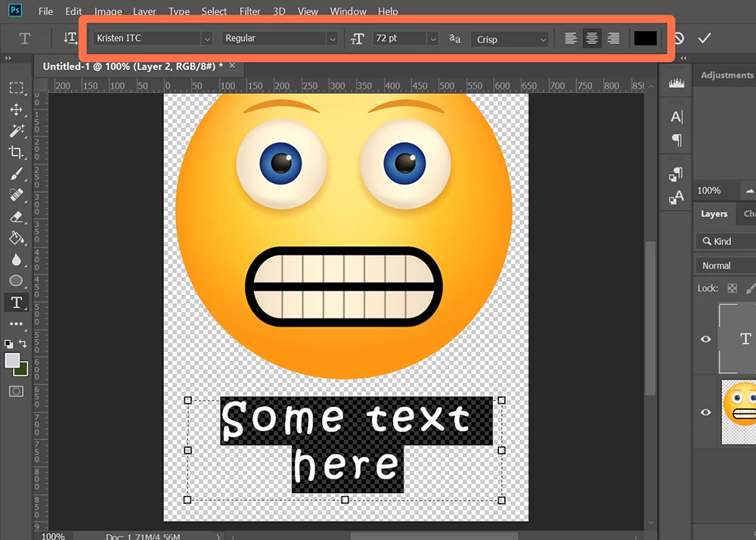Select the Magic Wand tool
Image resolution: width=756 pixels, height=540 pixels.
click(x=16, y=131)
